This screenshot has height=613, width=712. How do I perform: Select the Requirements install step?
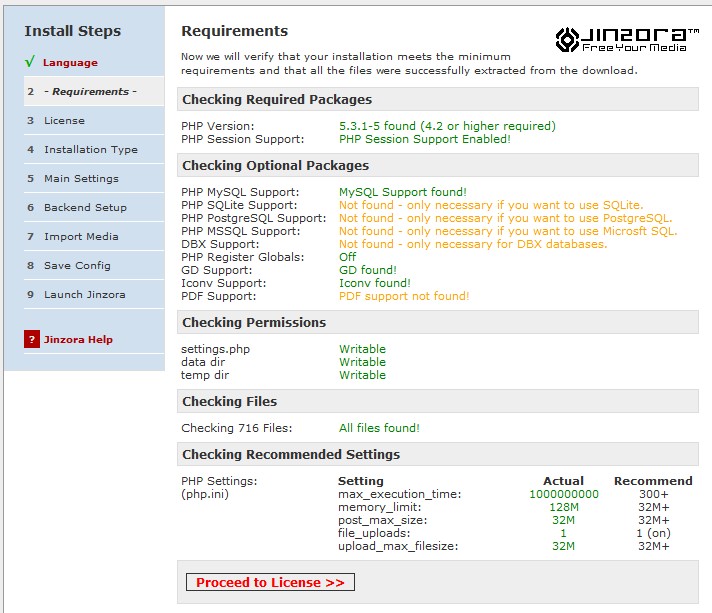pyautogui.click(x=94, y=91)
